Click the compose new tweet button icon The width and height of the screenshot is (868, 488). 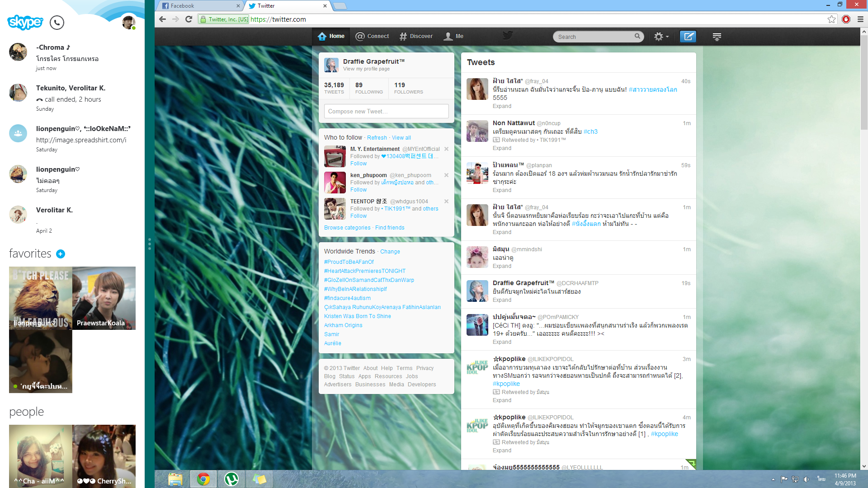click(688, 37)
